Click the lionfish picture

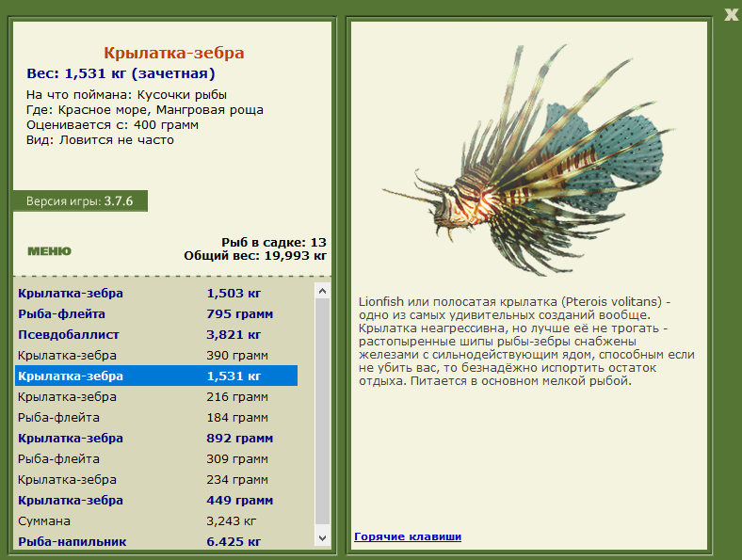coord(527,161)
